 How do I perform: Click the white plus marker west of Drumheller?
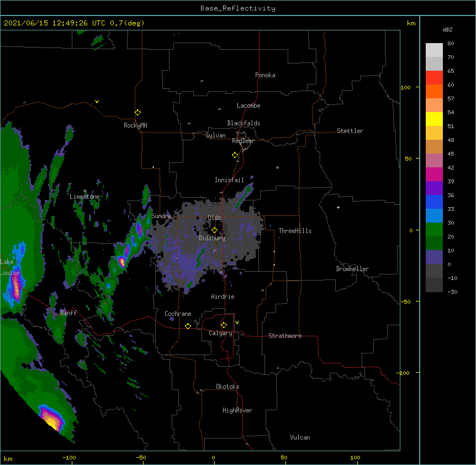point(338,207)
